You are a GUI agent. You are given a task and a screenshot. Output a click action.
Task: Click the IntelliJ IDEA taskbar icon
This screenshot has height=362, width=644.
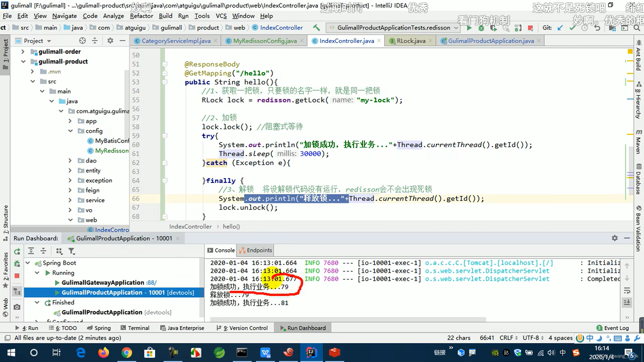pos(311,353)
